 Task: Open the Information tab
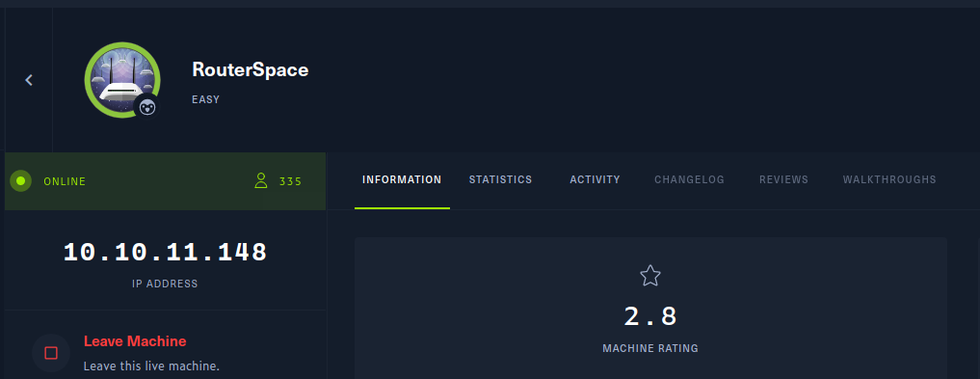coord(402,179)
